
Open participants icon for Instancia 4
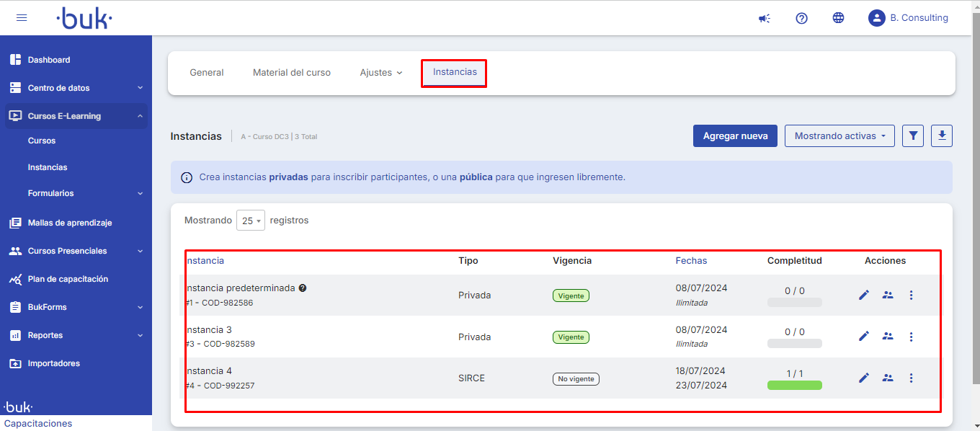[x=888, y=378]
